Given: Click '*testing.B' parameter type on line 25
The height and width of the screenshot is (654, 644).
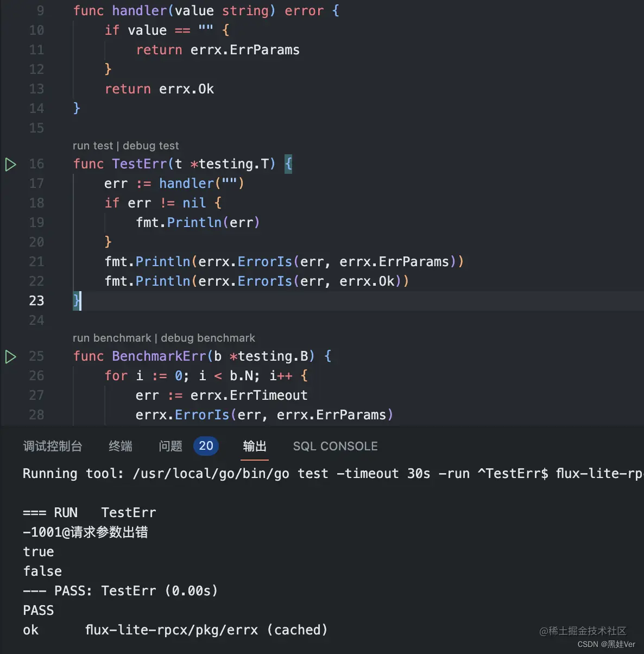Looking at the screenshot, I should [x=268, y=356].
